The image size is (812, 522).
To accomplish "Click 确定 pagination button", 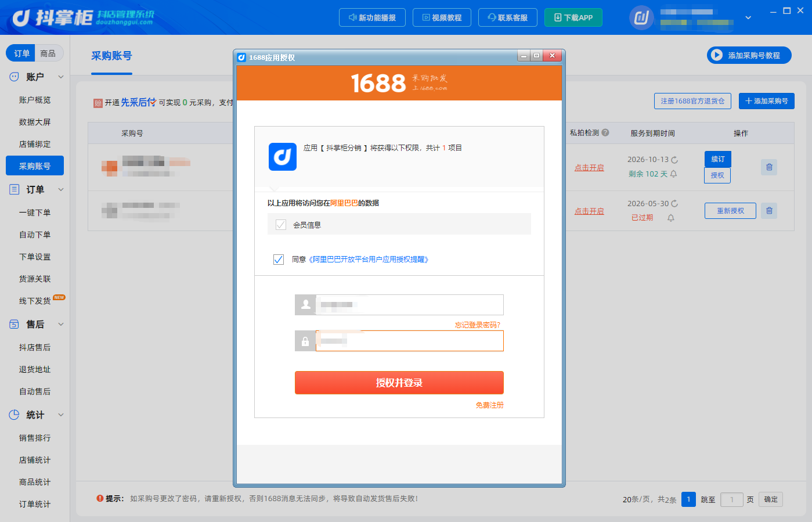I will tap(771, 499).
